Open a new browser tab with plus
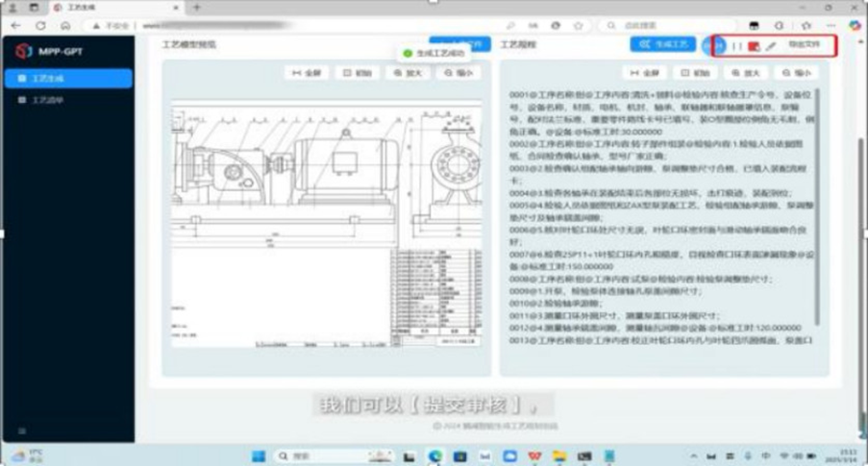Screen dimensions: 868x466 tap(196, 8)
